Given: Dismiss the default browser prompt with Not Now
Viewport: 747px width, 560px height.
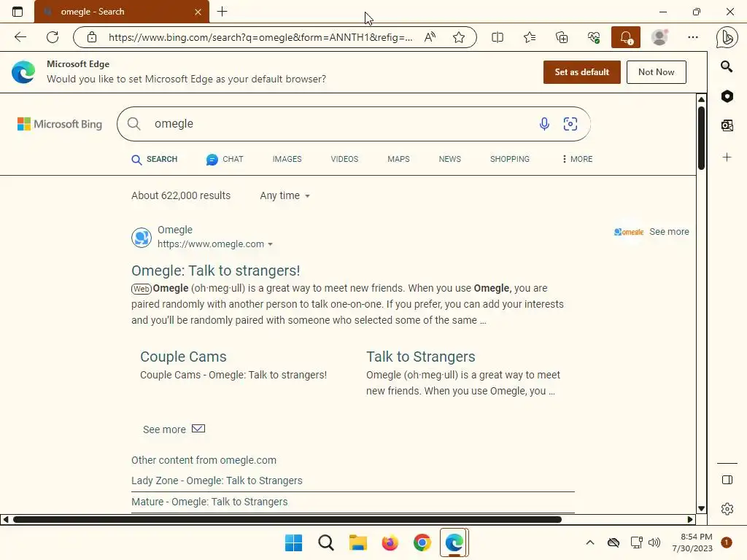Looking at the screenshot, I should click(656, 72).
